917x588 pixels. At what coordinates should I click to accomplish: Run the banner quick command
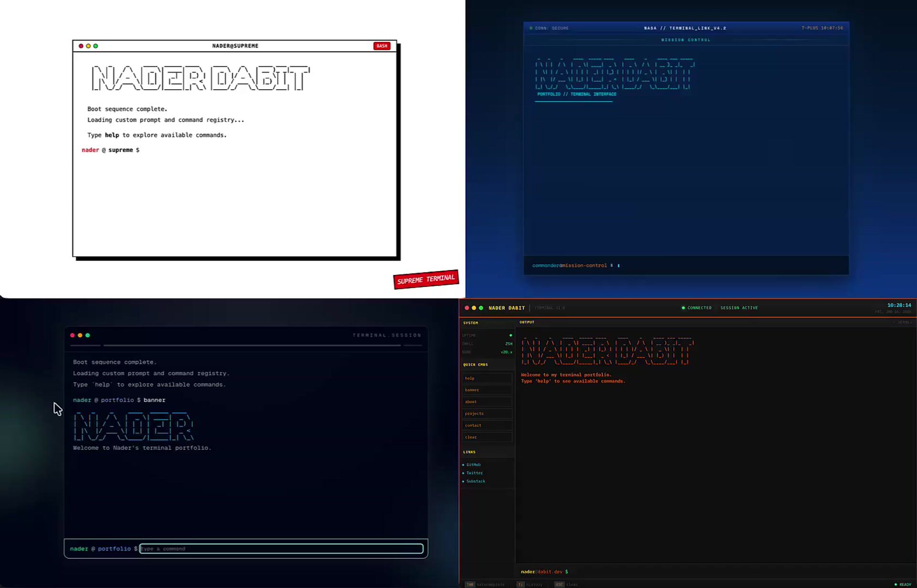click(x=487, y=390)
